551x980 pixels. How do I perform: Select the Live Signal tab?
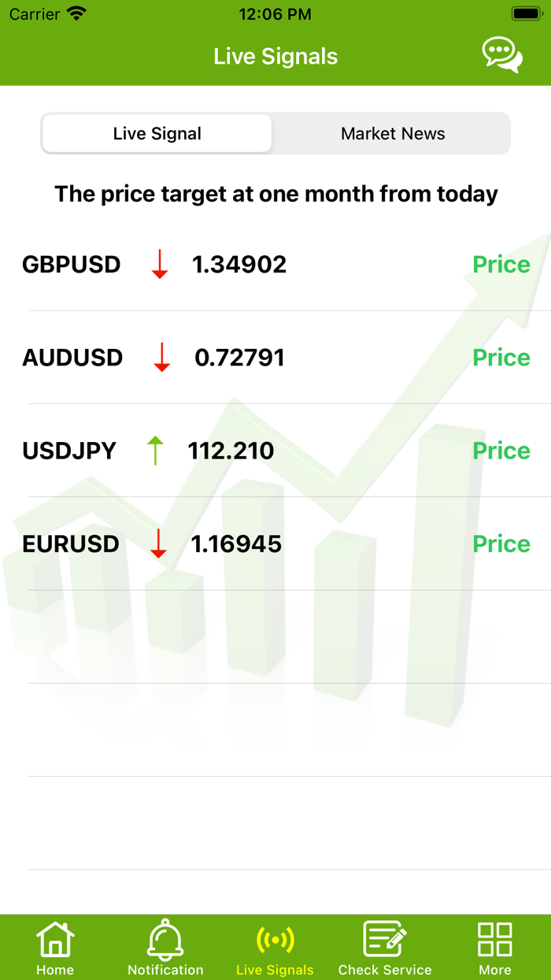(157, 133)
